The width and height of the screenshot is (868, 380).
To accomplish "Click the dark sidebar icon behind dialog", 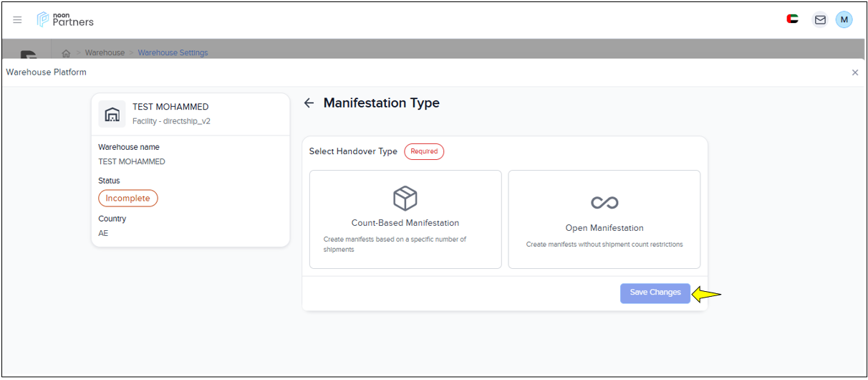I will (28, 54).
